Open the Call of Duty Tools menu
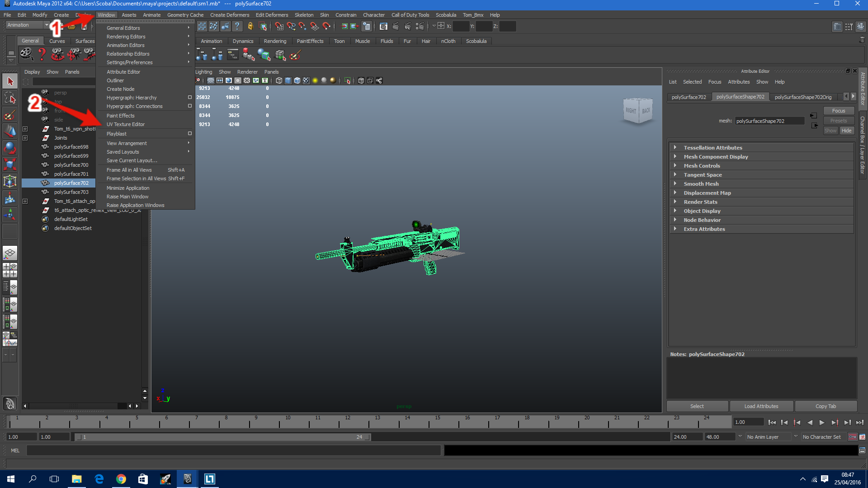Screen dimensions: 868x488 410,15
